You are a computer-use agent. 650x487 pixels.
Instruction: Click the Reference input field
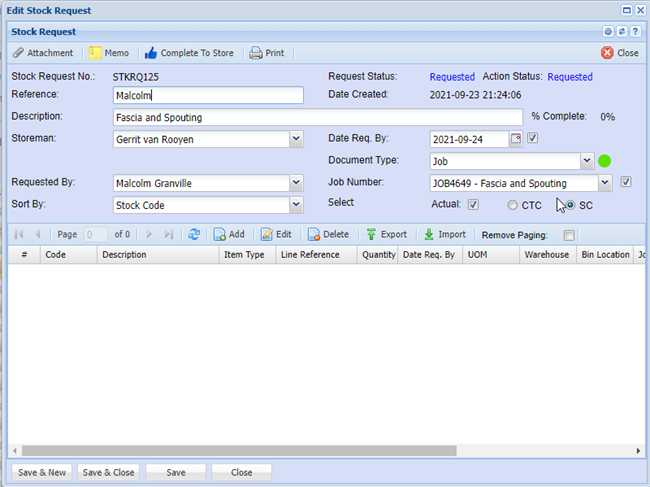coord(208,95)
